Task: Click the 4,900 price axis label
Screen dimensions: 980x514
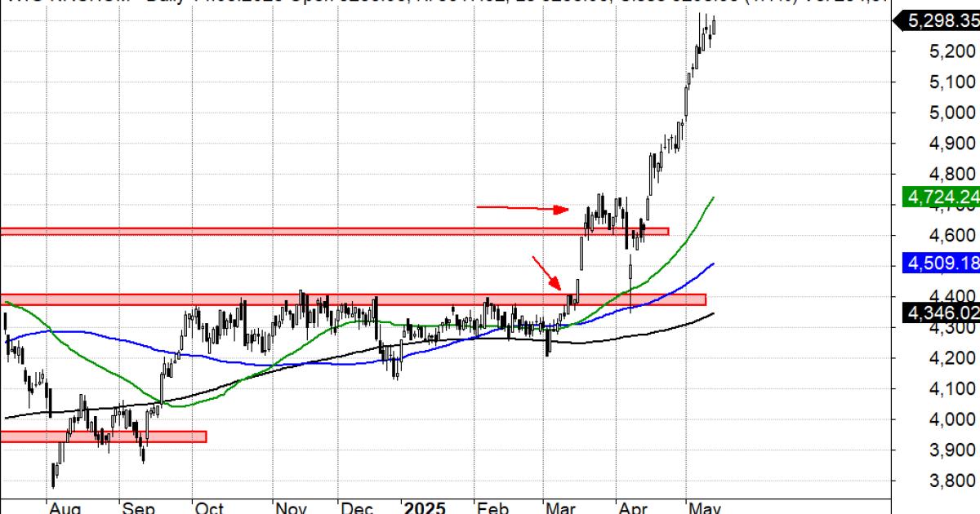Action: 952,144
